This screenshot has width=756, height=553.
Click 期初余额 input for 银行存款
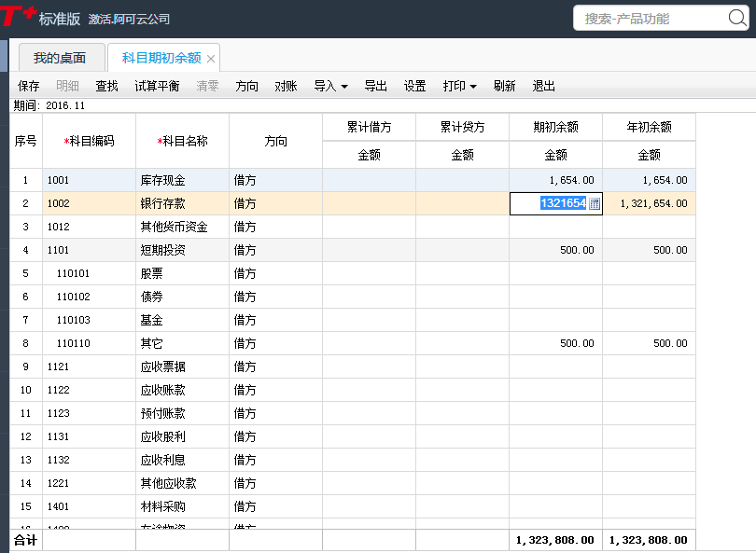pyautogui.click(x=549, y=203)
